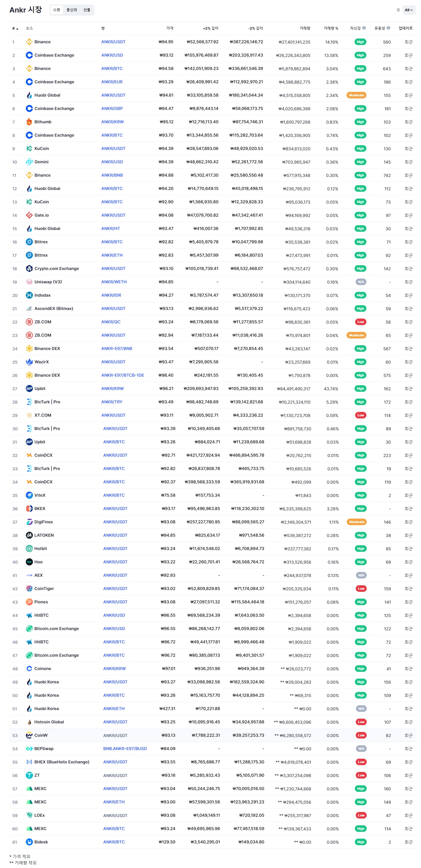Click the Indodax exchange logo
421x868 pixels.
tap(29, 295)
